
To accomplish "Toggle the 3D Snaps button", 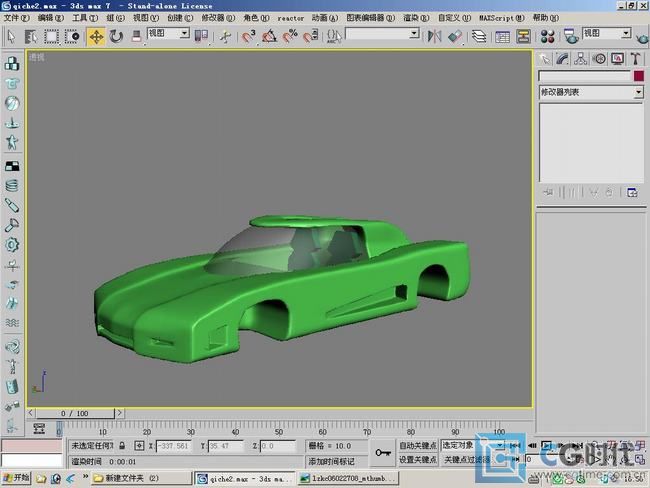I will coord(249,36).
